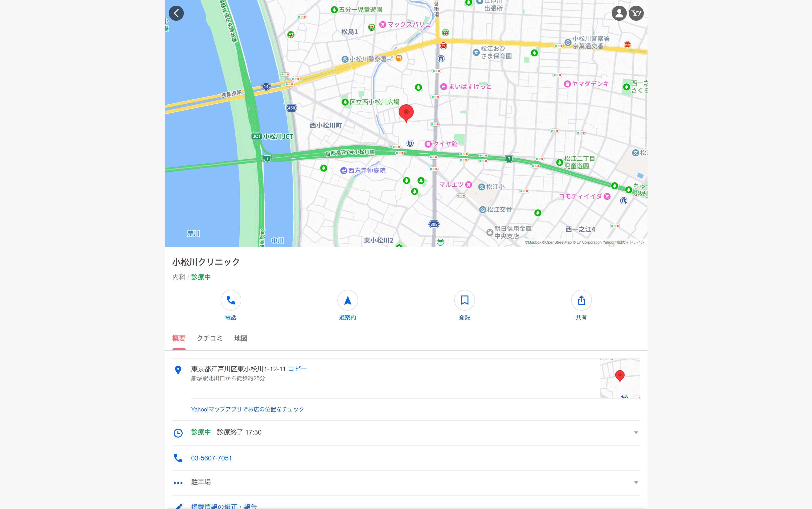Click the 首都高速7号小松川線 road label

[350, 152]
